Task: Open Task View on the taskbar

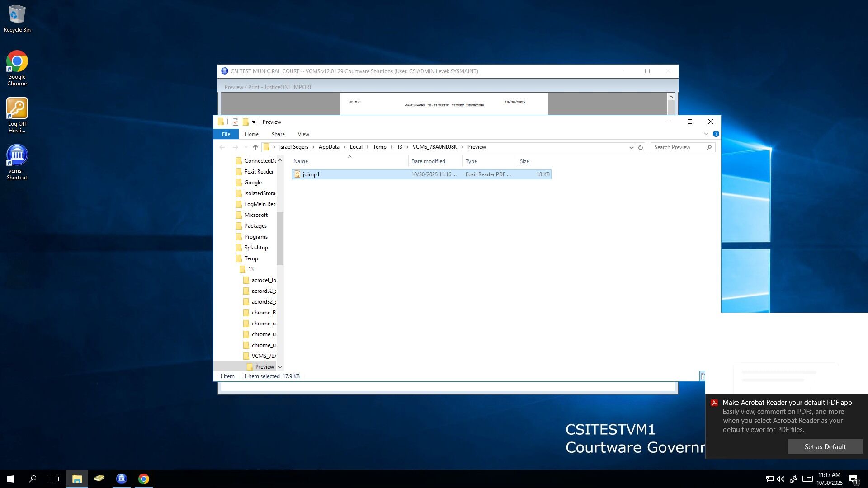Action: pos(54,479)
